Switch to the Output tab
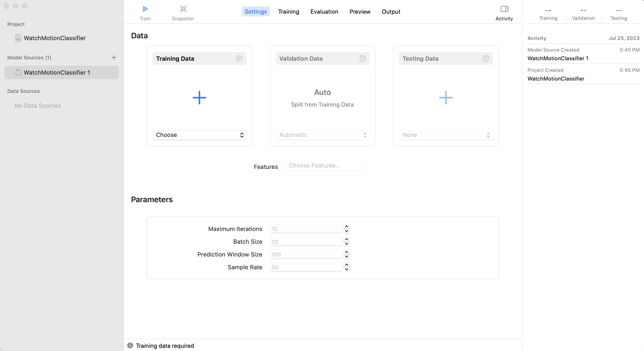This screenshot has width=644, height=351. 391,12
